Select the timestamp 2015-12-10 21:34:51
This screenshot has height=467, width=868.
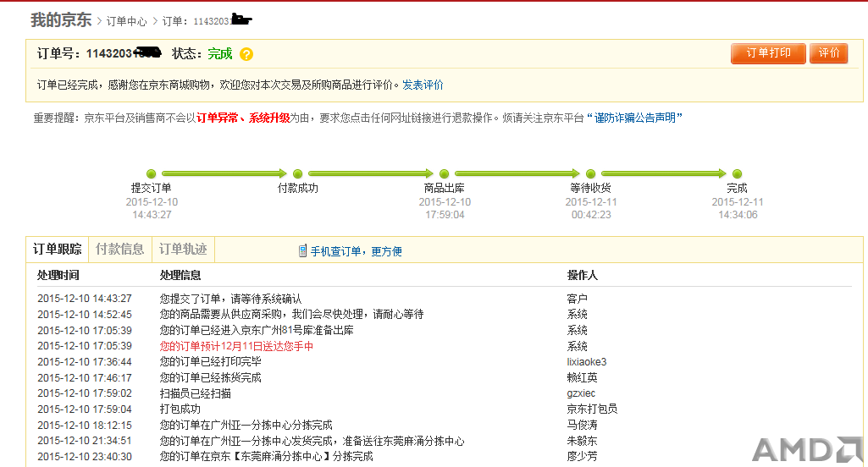tap(85, 441)
